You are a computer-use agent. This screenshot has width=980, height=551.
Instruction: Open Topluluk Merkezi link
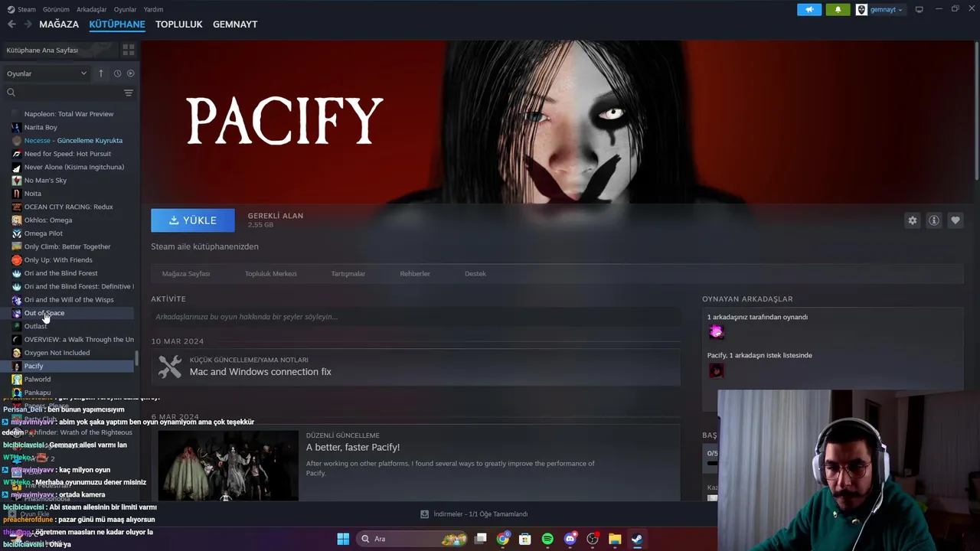(x=270, y=273)
